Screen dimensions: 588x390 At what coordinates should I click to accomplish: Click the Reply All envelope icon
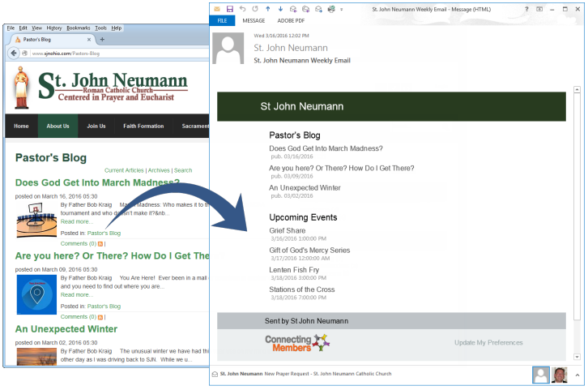coord(306,9)
